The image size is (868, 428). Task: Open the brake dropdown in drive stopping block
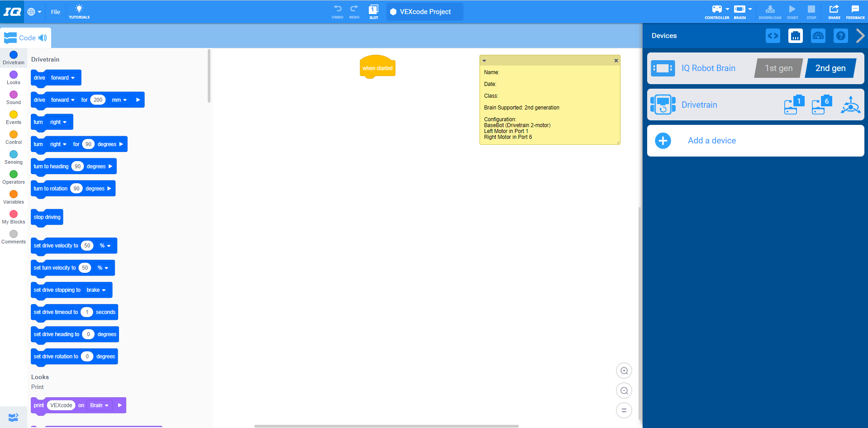pos(96,290)
